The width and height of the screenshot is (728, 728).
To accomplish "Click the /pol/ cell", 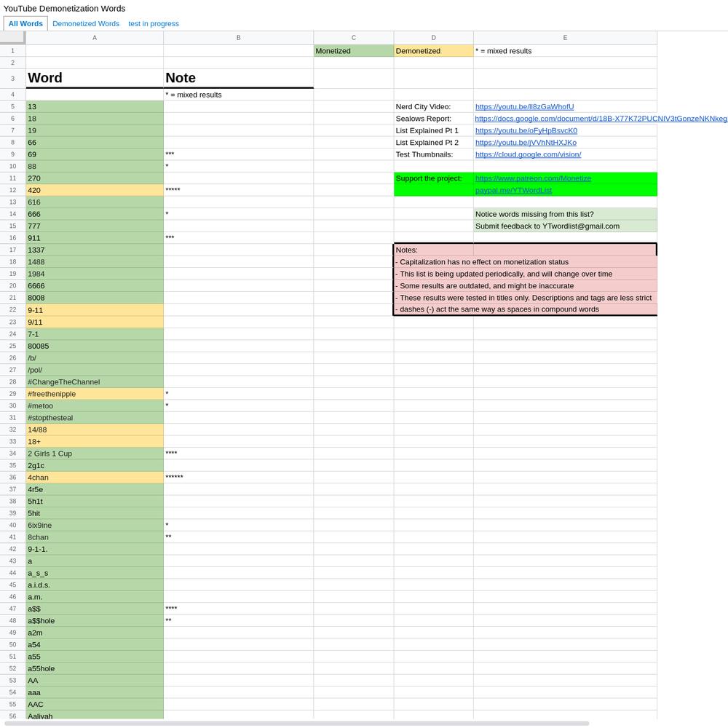I will tap(95, 370).
